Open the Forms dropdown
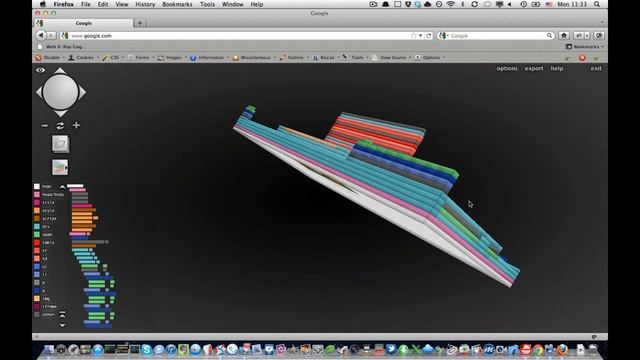The height and width of the screenshot is (360, 640). [x=140, y=58]
